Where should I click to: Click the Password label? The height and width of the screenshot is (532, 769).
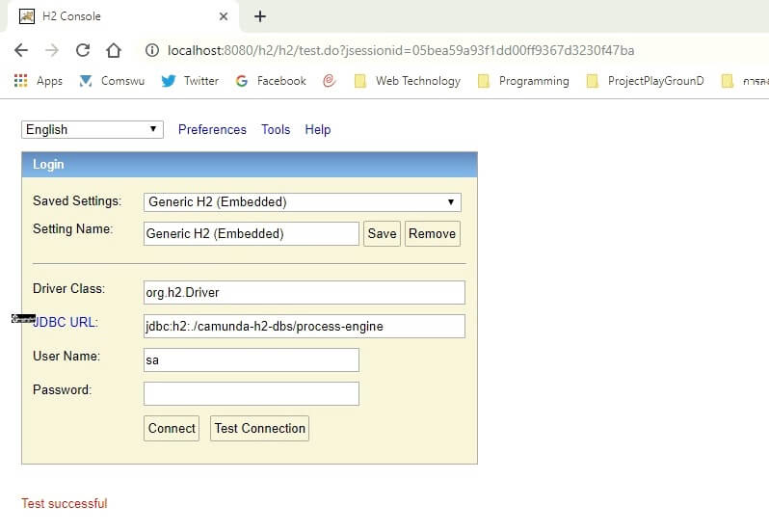(63, 389)
